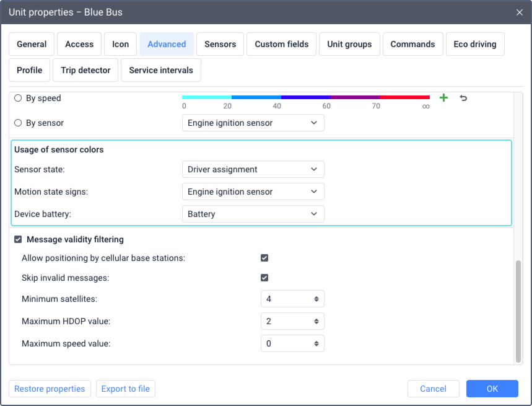Open the Sensor state dropdown

click(x=253, y=169)
